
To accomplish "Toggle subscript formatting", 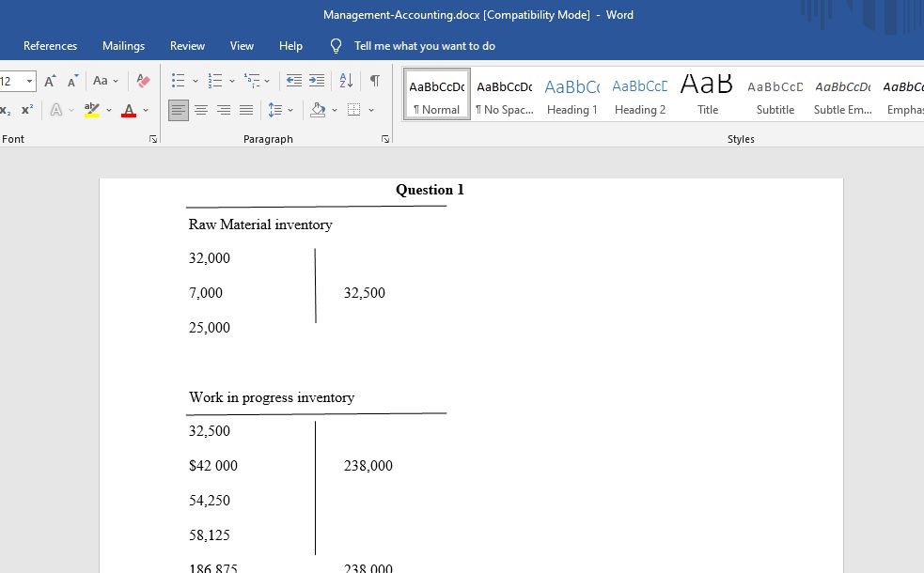I will [6, 110].
